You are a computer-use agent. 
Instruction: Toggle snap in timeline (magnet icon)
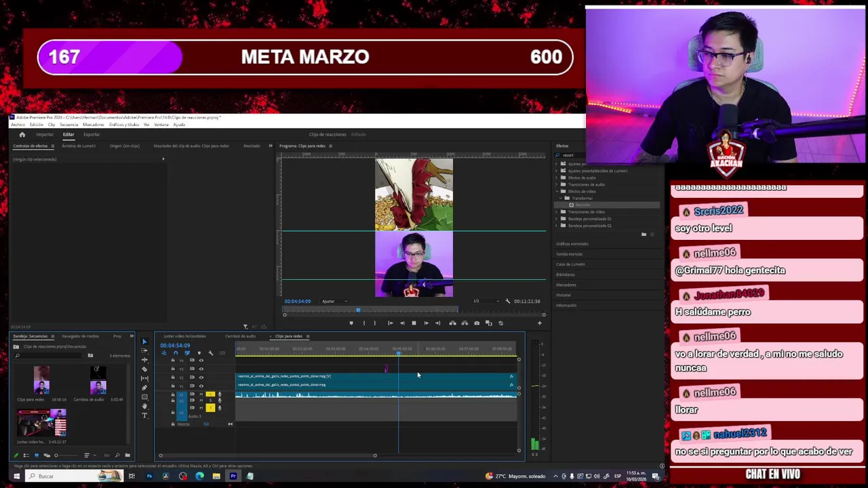click(176, 352)
